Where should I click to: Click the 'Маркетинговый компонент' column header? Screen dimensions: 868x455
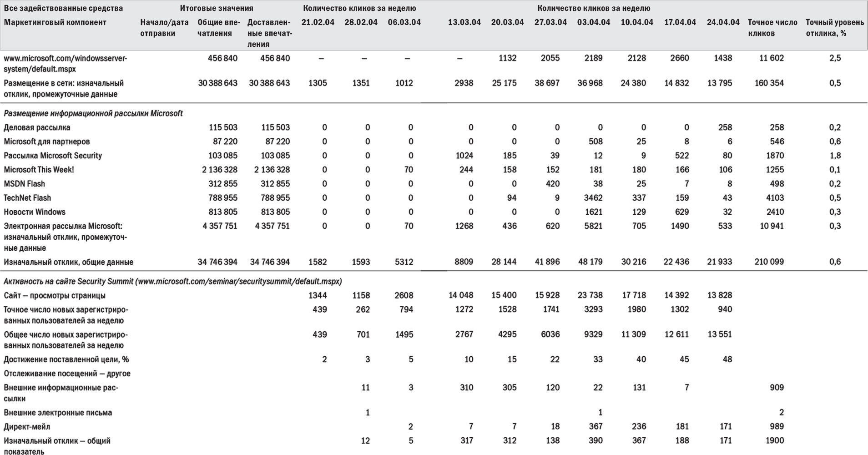click(55, 22)
